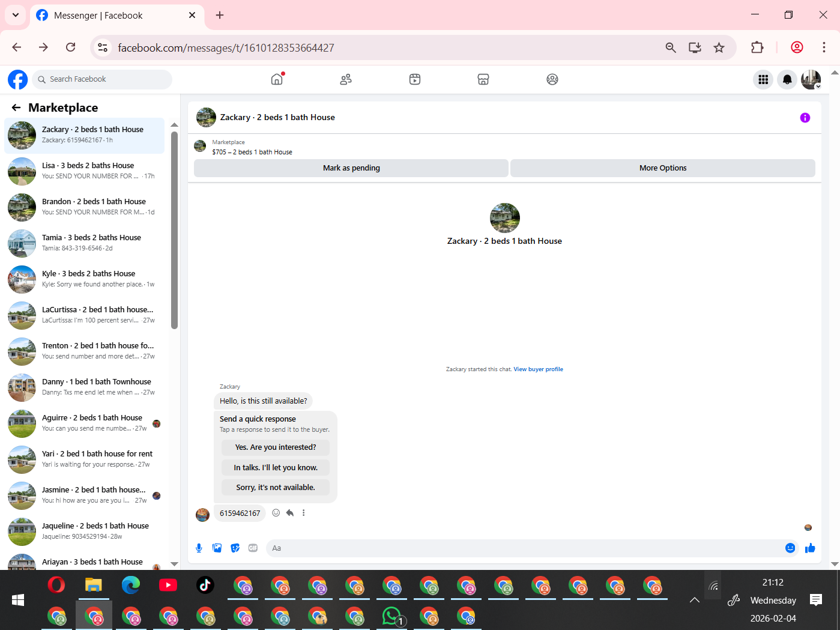Send quick response Sorry, it's not available.
This screenshot has height=630, width=840.
(x=276, y=488)
